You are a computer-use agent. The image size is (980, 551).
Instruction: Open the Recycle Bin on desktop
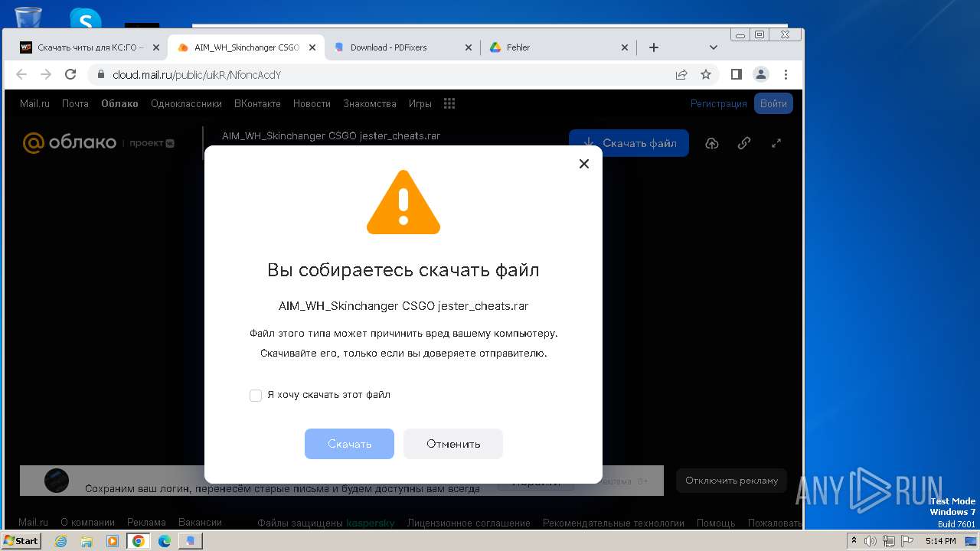coord(28,17)
